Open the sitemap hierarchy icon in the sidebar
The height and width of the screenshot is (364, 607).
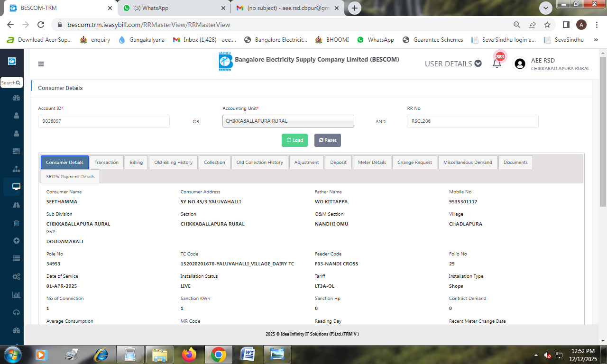(16, 169)
